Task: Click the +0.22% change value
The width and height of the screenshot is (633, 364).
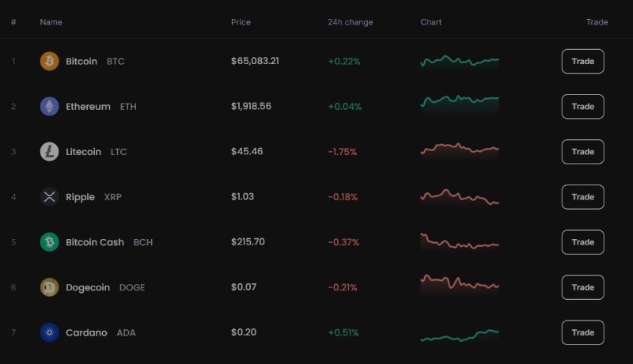Action: coord(344,62)
